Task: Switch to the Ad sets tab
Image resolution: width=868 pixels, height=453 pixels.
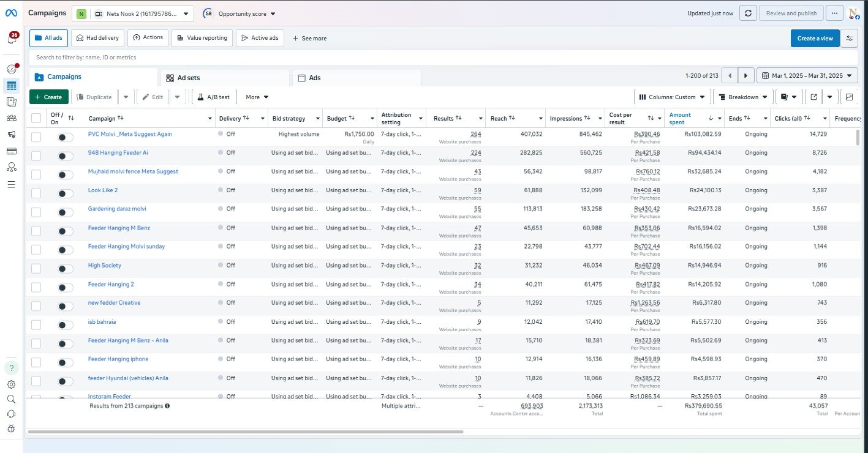Action: pos(189,78)
